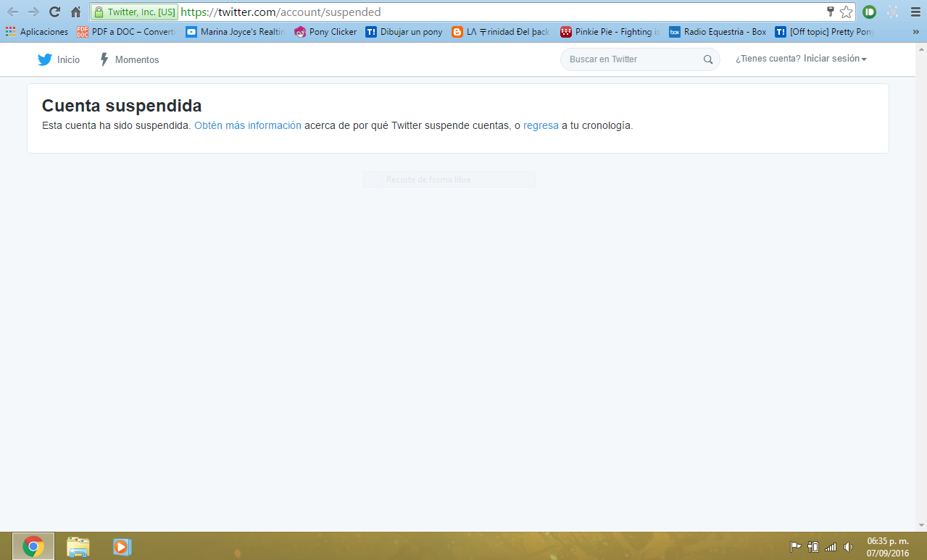Image resolution: width=927 pixels, height=560 pixels.
Task: Click the saved password key icon
Action: pos(831,12)
